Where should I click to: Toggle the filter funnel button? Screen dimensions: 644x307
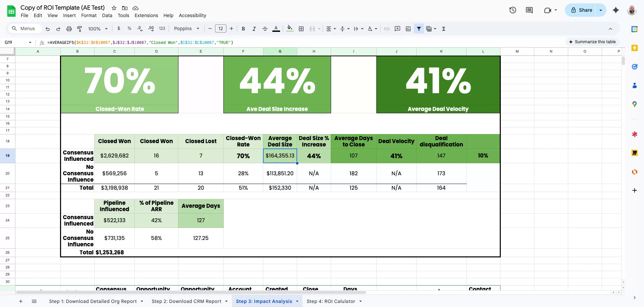click(x=419, y=29)
